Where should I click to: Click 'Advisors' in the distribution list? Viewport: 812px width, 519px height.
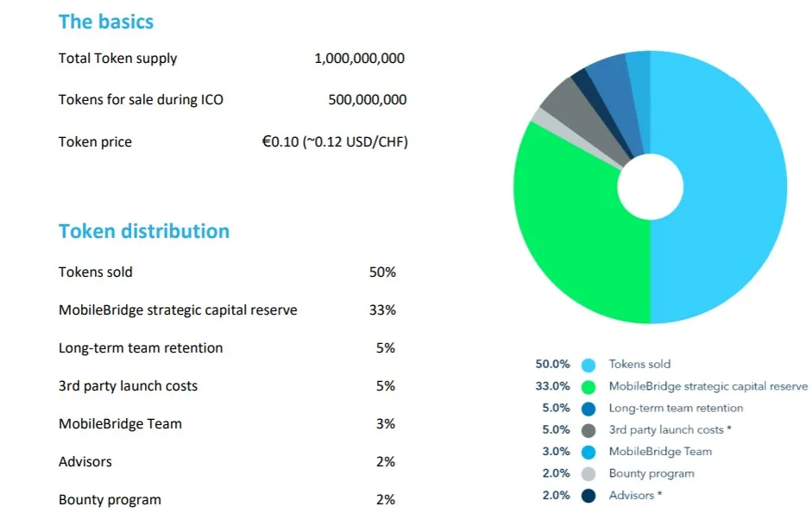click(85, 461)
